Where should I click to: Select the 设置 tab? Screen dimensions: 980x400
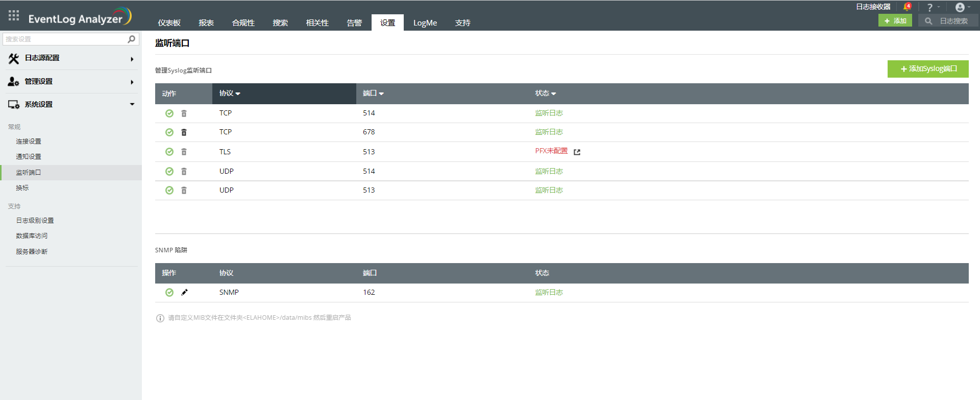pos(387,22)
